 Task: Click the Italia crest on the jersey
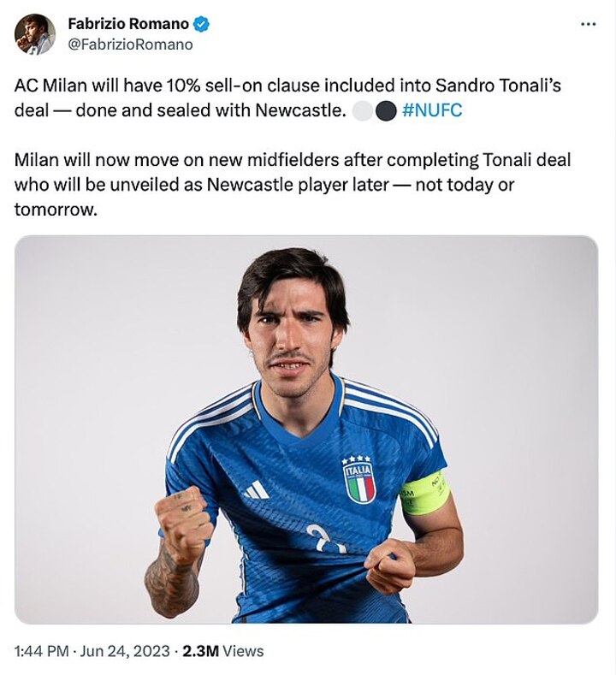point(359,479)
